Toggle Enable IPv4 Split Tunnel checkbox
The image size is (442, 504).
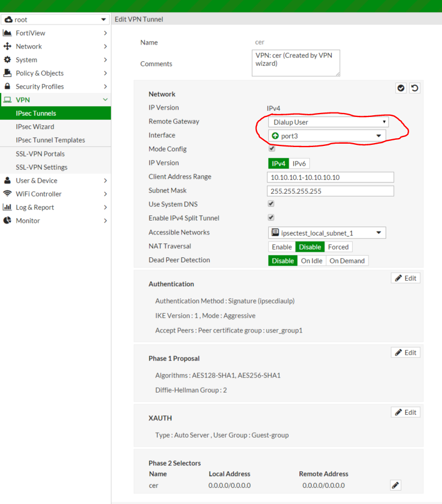point(271,218)
